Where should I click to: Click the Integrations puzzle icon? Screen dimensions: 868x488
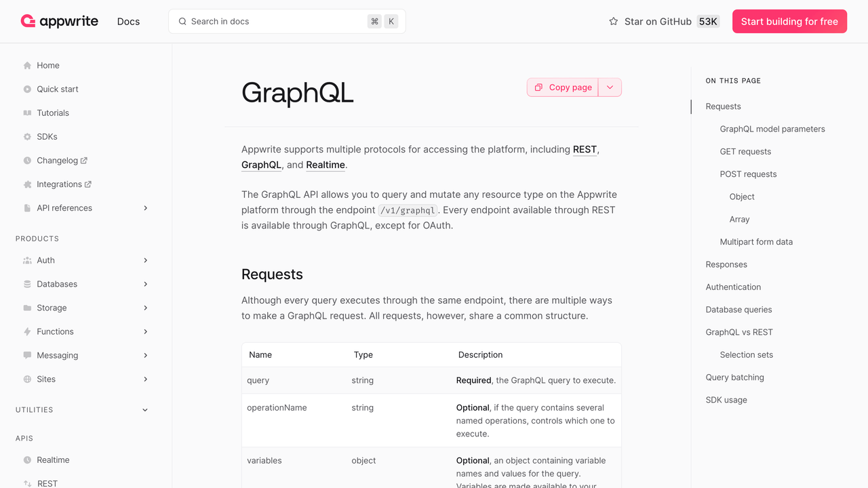click(27, 184)
